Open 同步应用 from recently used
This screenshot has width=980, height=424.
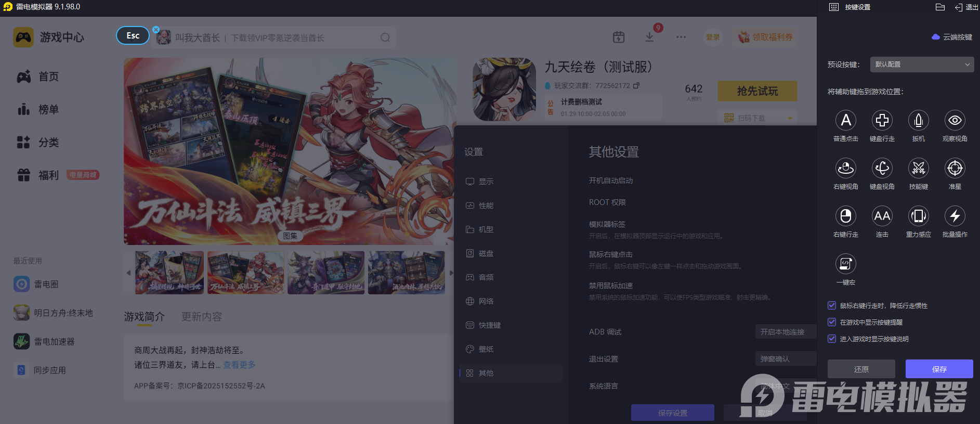[40, 370]
